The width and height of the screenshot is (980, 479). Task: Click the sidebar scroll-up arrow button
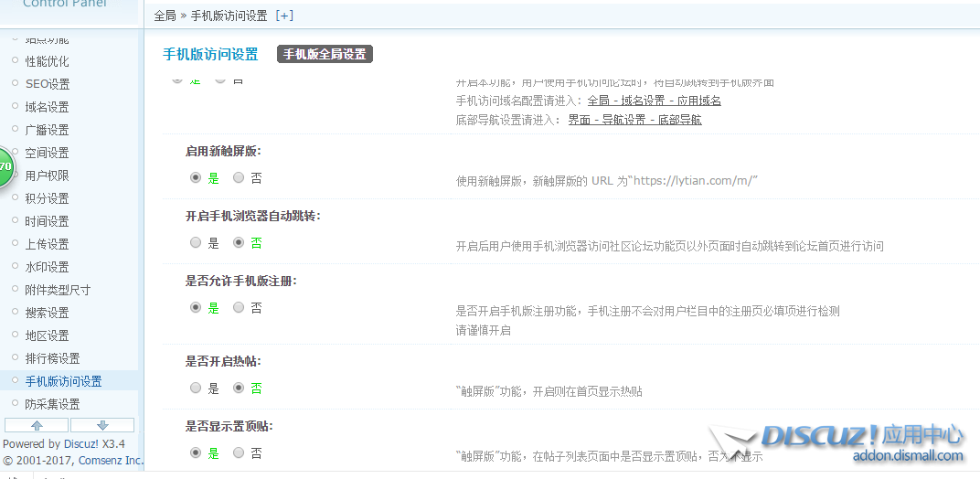click(37, 425)
